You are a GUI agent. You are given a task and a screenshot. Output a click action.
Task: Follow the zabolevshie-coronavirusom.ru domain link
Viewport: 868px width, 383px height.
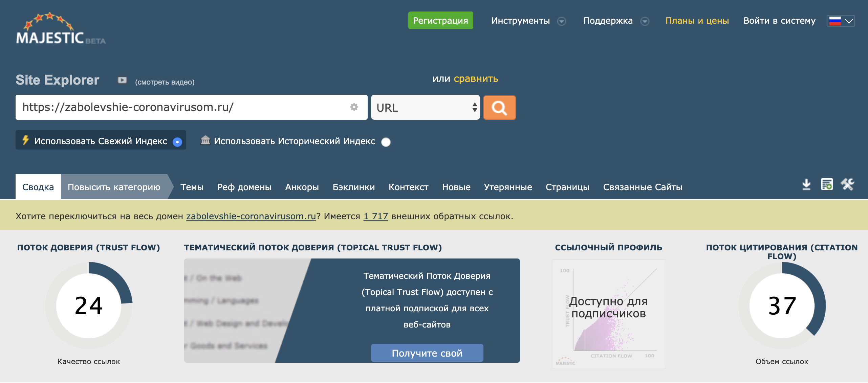coord(251,216)
